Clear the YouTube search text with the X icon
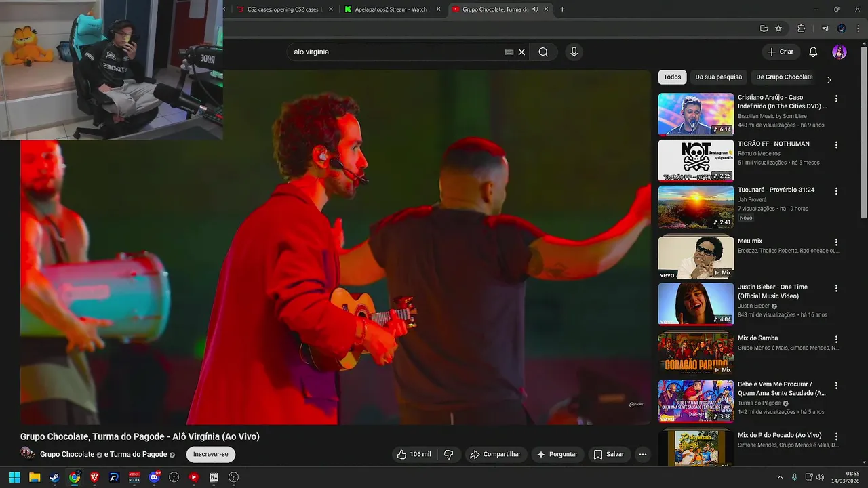868x488 pixels. [521, 52]
